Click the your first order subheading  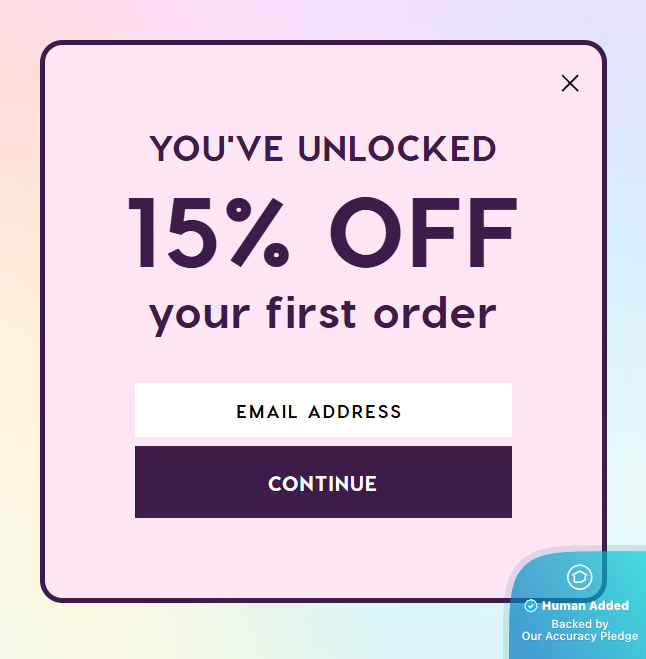pyautogui.click(x=323, y=316)
